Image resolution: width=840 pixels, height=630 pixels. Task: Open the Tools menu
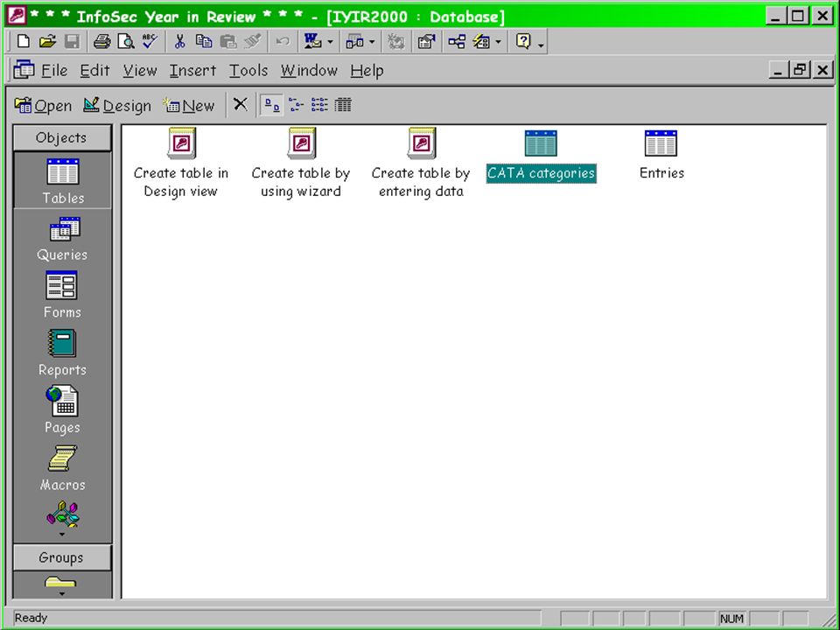248,71
